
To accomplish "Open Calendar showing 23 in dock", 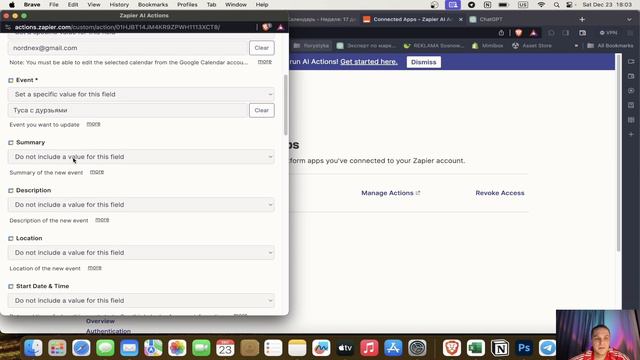I will click(x=225, y=348).
